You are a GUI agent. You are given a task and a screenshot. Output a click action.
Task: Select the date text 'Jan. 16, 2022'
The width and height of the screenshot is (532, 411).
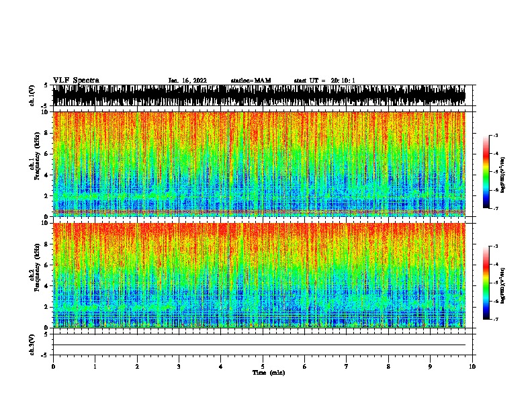[x=187, y=81]
